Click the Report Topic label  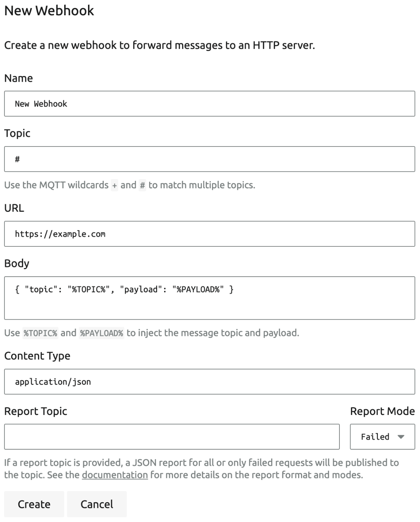(x=36, y=411)
